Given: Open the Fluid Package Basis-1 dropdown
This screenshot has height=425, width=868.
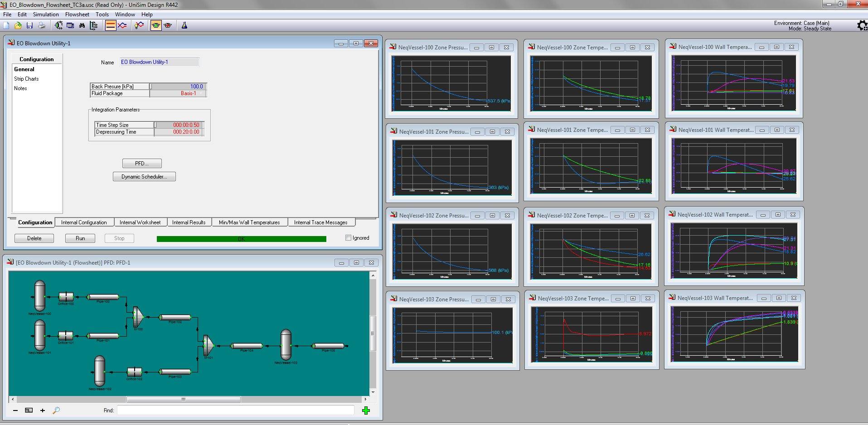Looking at the screenshot, I should click(201, 93).
